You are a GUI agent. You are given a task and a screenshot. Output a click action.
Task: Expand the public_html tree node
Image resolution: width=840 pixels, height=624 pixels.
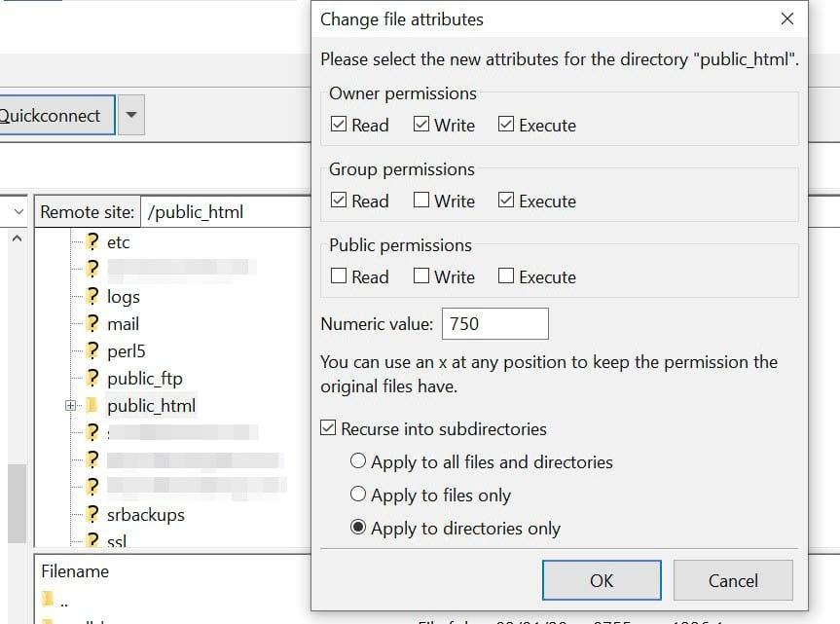pyautogui.click(x=69, y=406)
